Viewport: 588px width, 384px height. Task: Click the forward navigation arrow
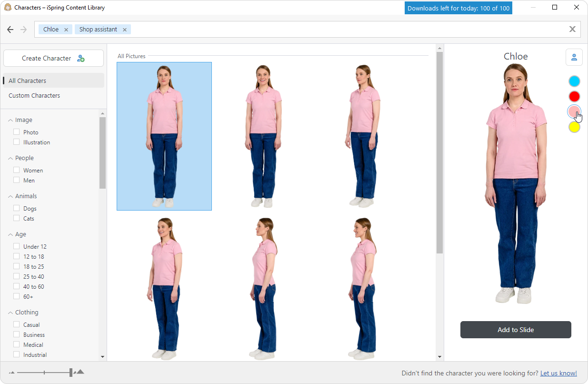24,30
